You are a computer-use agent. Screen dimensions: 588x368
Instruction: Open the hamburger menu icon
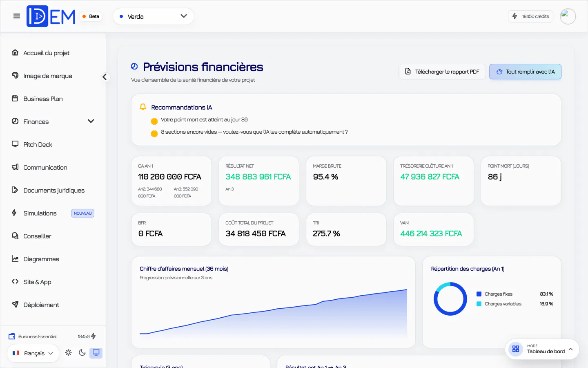tap(17, 16)
